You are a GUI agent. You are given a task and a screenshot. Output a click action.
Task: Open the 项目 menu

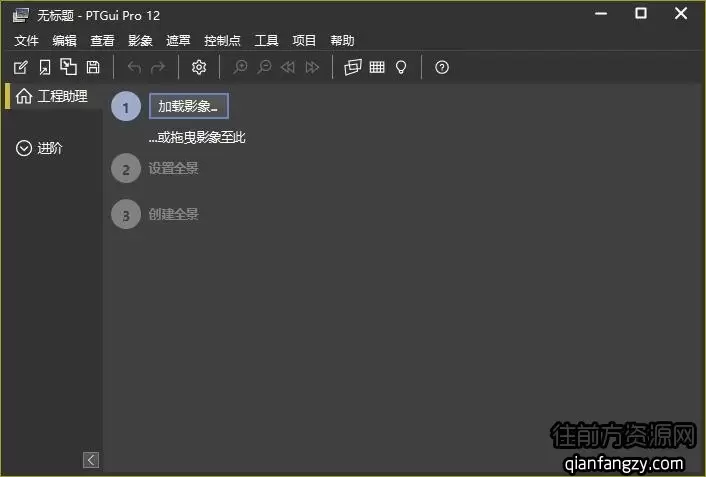pyautogui.click(x=304, y=41)
